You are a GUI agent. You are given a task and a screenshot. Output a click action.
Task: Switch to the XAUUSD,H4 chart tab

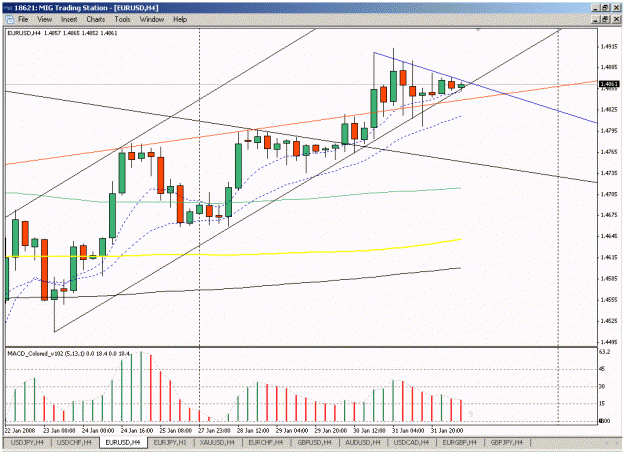218,442
